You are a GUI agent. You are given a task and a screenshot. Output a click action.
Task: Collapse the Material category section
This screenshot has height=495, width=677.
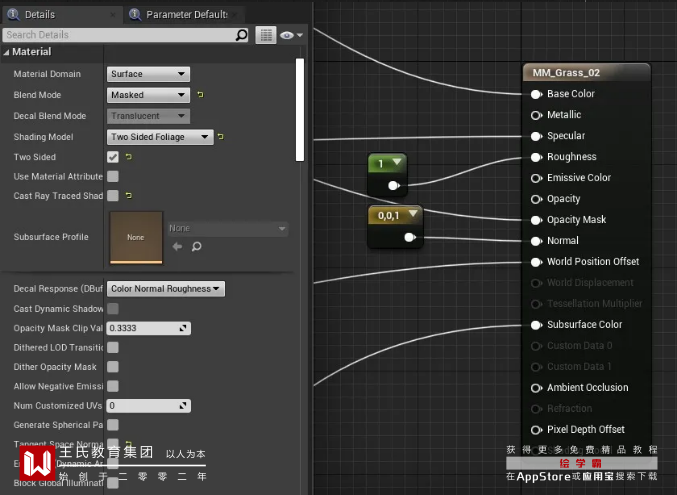coord(6,52)
